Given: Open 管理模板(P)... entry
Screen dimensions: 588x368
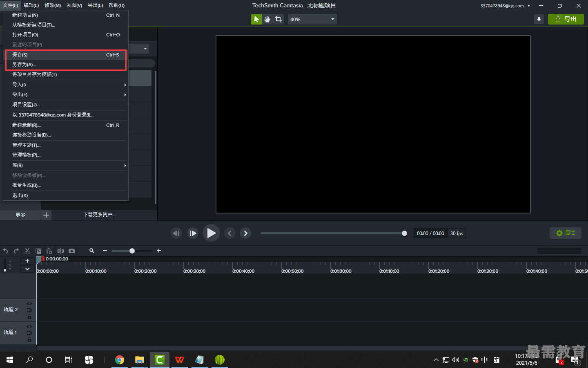Looking at the screenshot, I should click(66, 155).
